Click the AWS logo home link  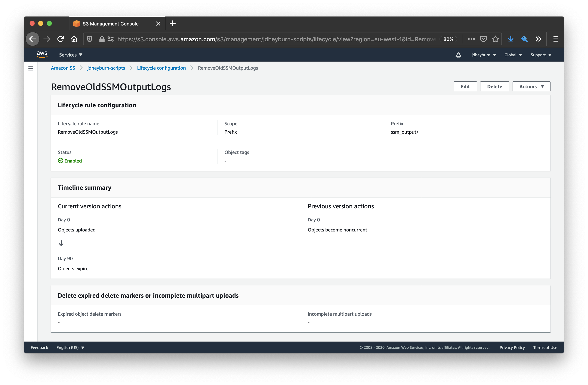click(x=42, y=55)
